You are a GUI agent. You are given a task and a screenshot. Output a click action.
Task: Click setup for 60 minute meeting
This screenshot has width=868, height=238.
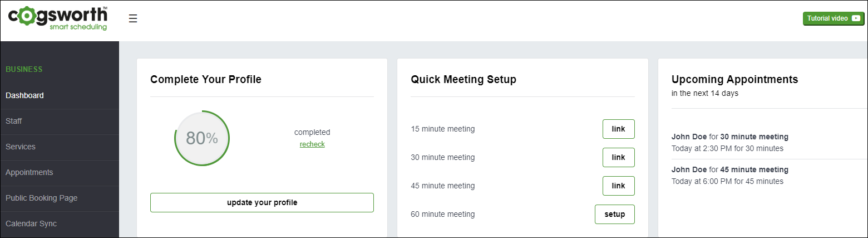click(615, 214)
